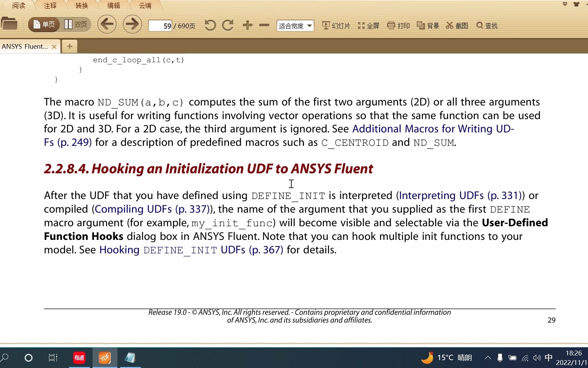The image size is (588, 368).
Task: Click the section heading 2.2.8.4
Action: (x=208, y=169)
